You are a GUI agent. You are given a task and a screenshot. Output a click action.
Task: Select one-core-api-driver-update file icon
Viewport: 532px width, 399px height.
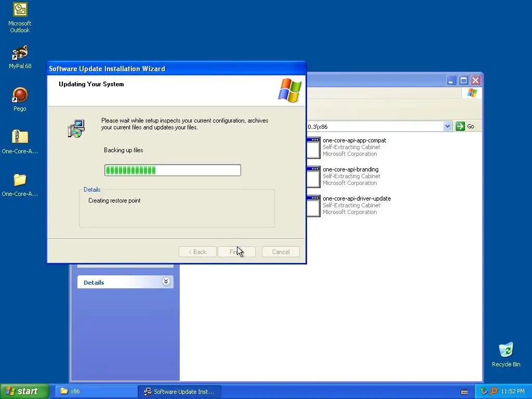pos(313,206)
